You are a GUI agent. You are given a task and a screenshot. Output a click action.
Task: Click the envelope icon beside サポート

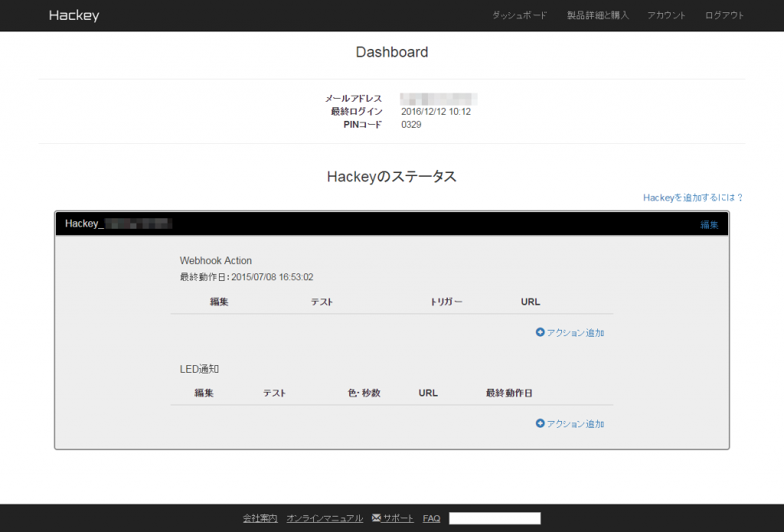376,518
